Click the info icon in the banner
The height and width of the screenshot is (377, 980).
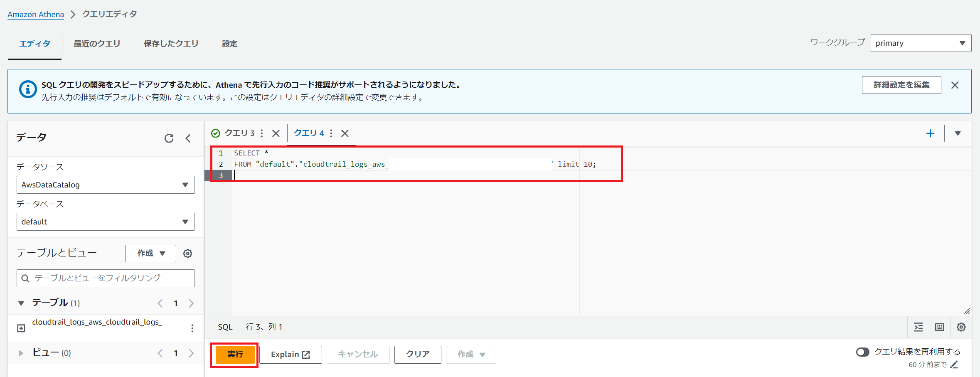click(x=28, y=89)
